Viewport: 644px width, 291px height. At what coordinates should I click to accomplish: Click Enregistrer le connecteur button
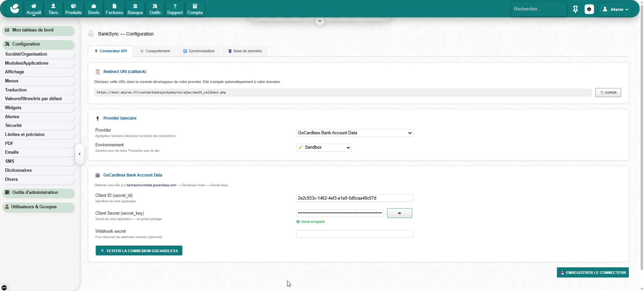coord(592,273)
